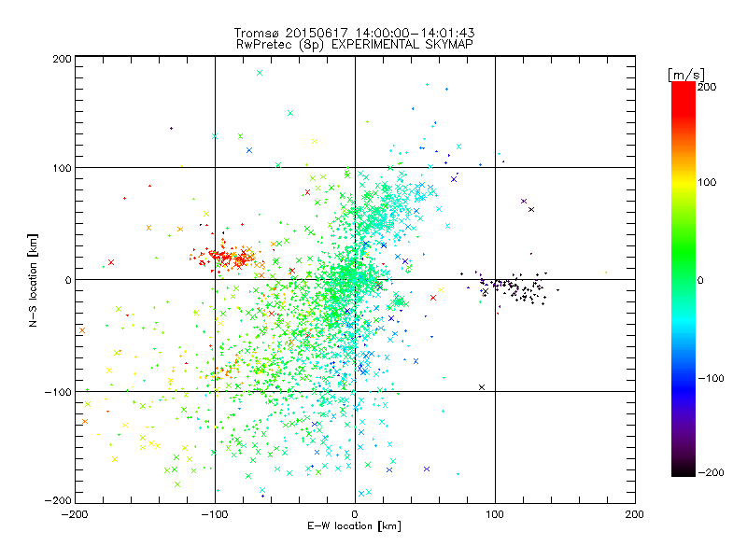Click the "N-S location [km]" axis label

coord(33,280)
